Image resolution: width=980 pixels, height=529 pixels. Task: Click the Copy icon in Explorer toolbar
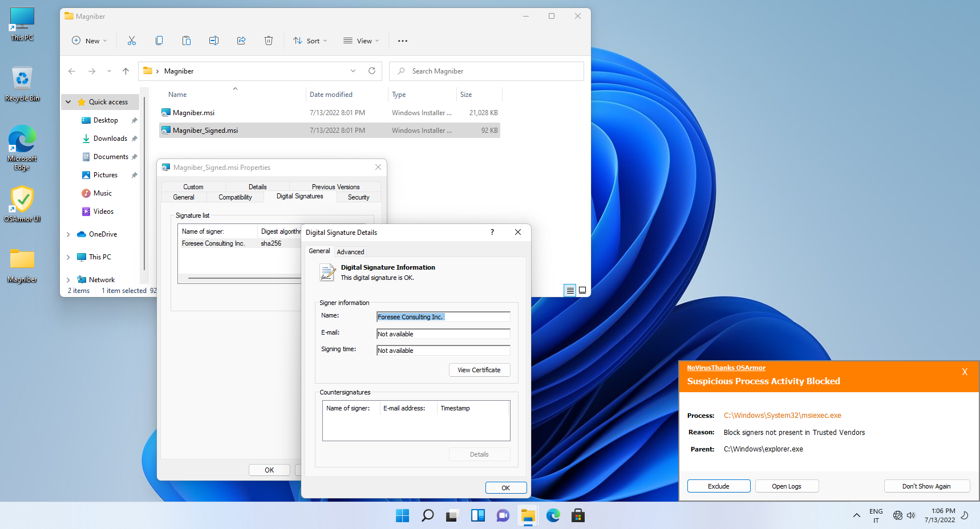click(x=159, y=40)
